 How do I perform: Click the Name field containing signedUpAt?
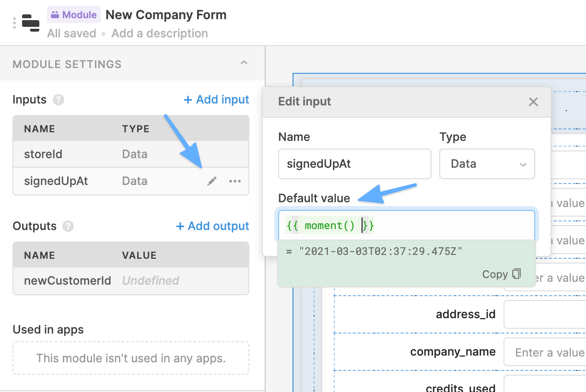coord(354,164)
